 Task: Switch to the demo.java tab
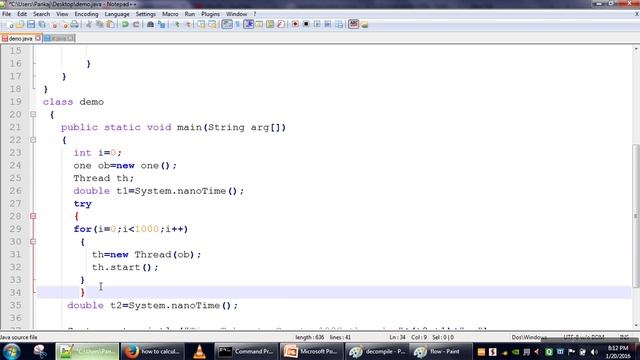20,38
